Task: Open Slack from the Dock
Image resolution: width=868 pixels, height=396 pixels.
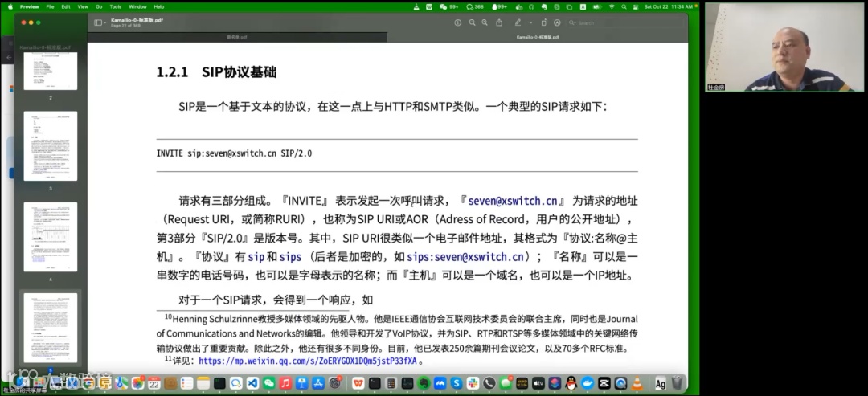Action: coord(473,382)
